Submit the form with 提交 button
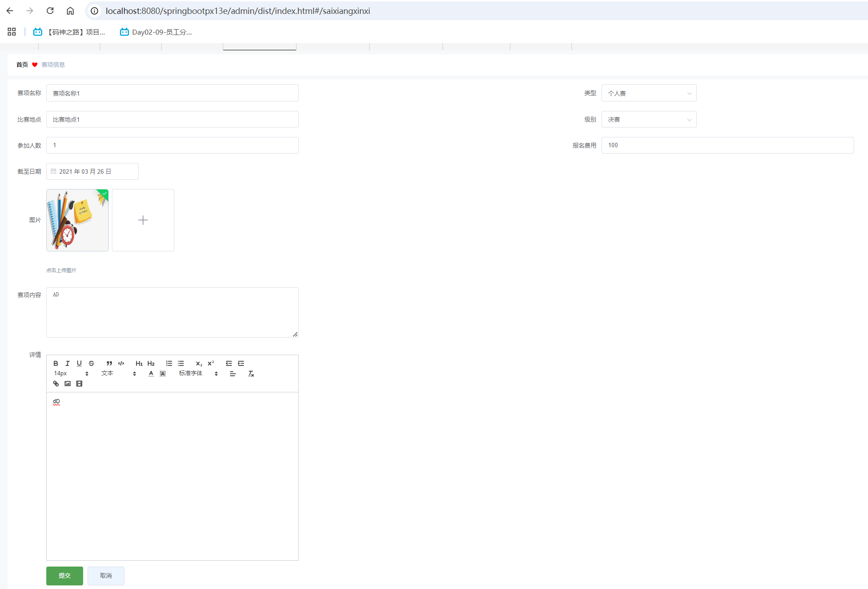The image size is (868, 589). click(65, 576)
